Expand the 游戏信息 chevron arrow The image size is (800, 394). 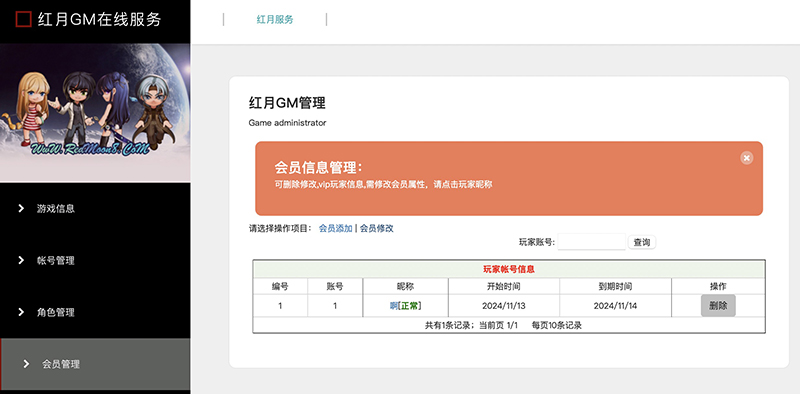click(21, 208)
